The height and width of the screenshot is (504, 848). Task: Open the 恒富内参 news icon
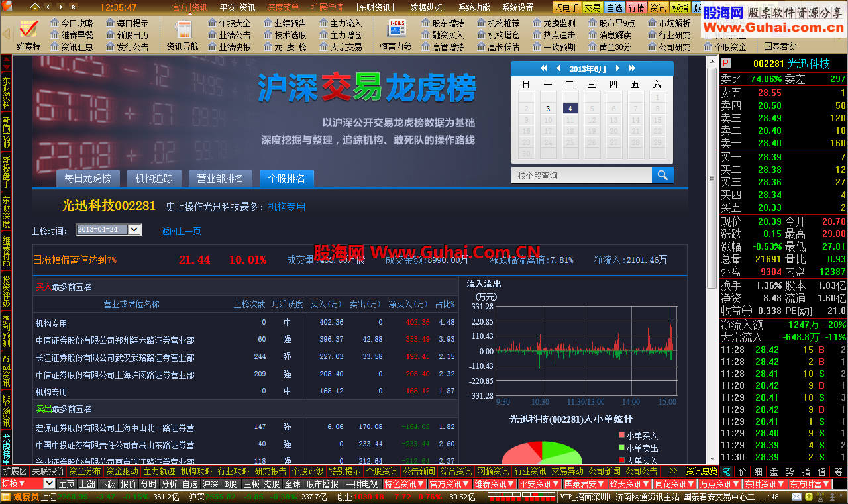coord(396,34)
